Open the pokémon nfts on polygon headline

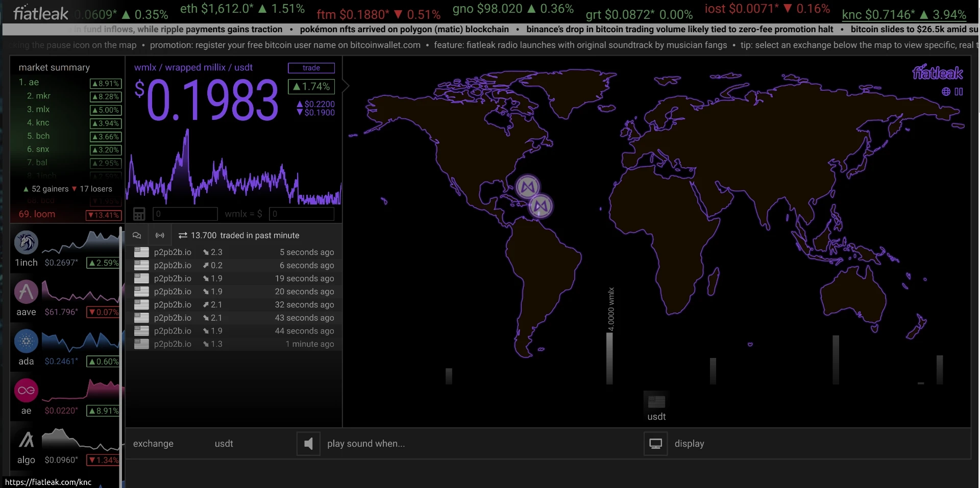404,29
